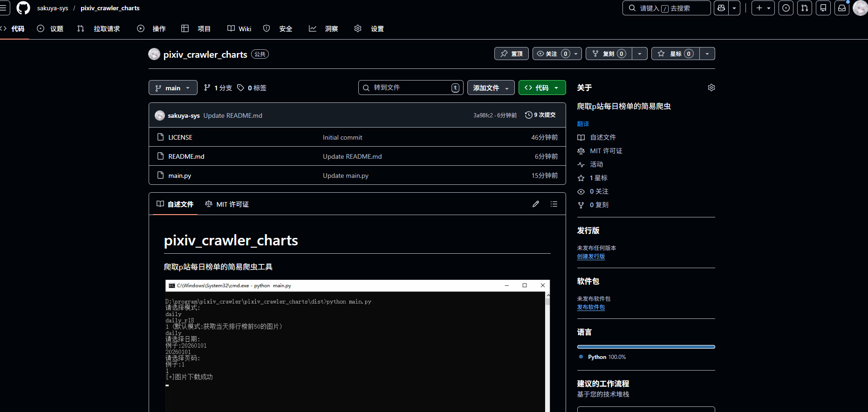Expand the arrow beside the Copilot icon

tap(734, 8)
